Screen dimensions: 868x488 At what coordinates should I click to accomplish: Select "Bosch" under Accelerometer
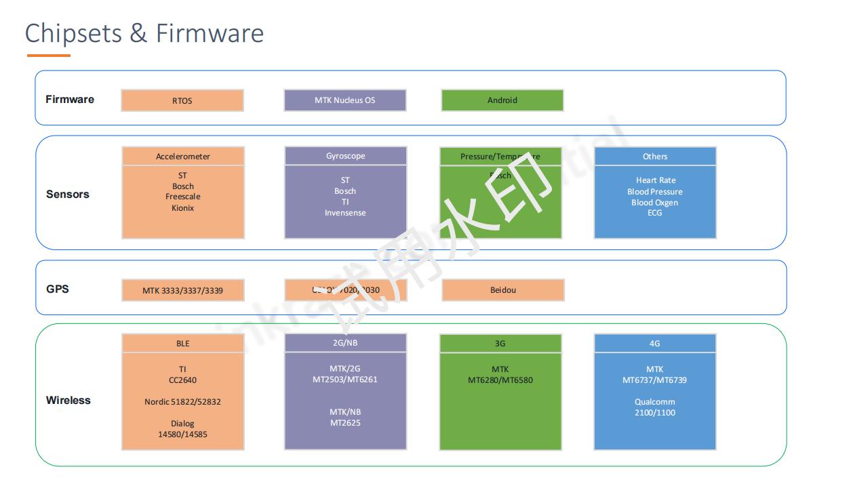(x=183, y=186)
